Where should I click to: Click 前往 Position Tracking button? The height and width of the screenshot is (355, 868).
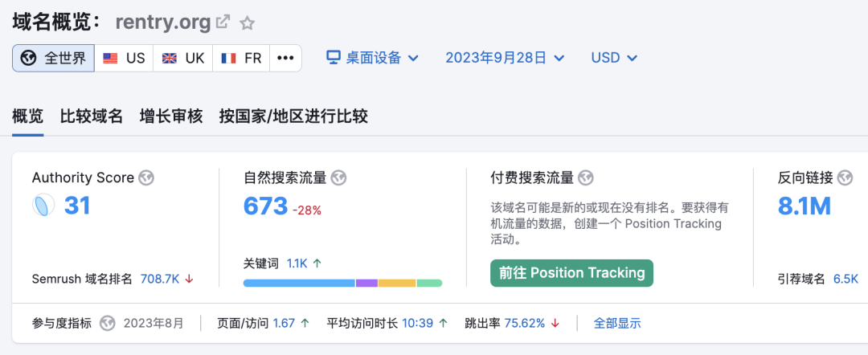point(572,273)
